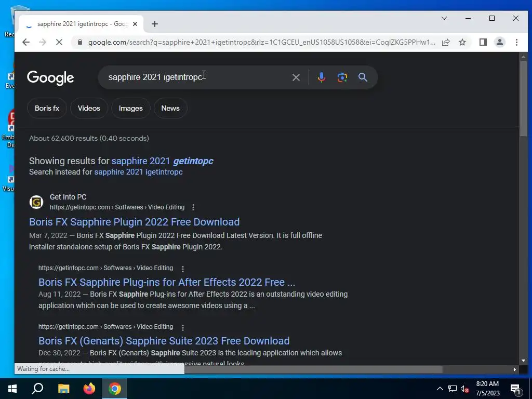This screenshot has width=532, height=399.
Task: Click the Chrome taskbar icon
Action: [115, 389]
